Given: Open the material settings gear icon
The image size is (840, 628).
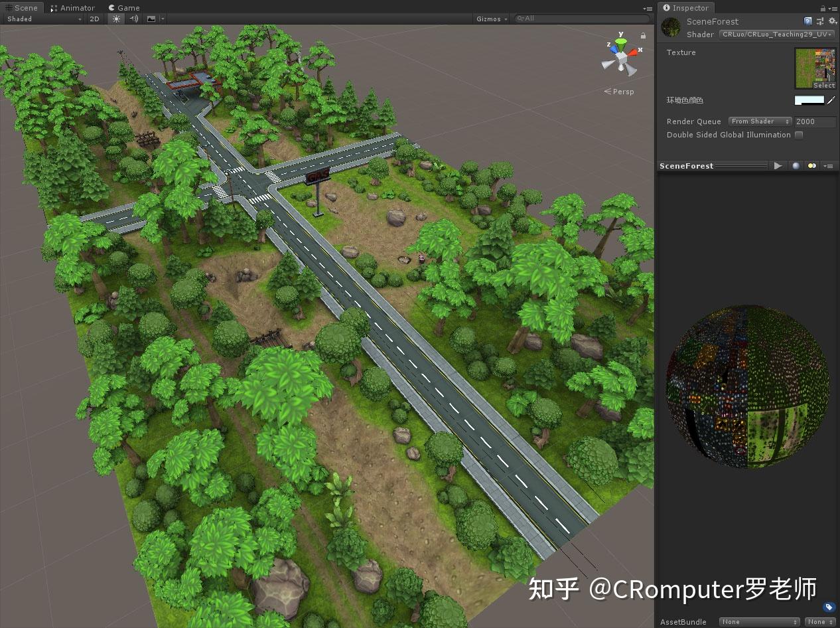Looking at the screenshot, I should click(833, 21).
